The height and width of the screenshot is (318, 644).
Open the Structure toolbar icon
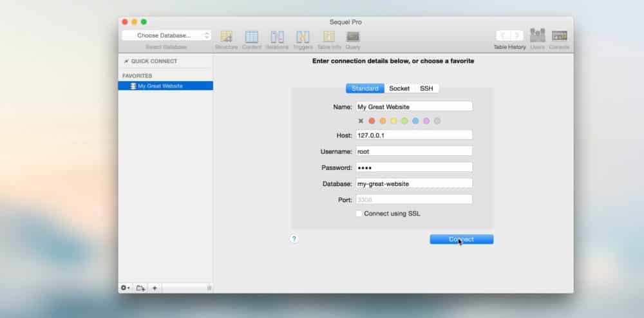coord(226,37)
